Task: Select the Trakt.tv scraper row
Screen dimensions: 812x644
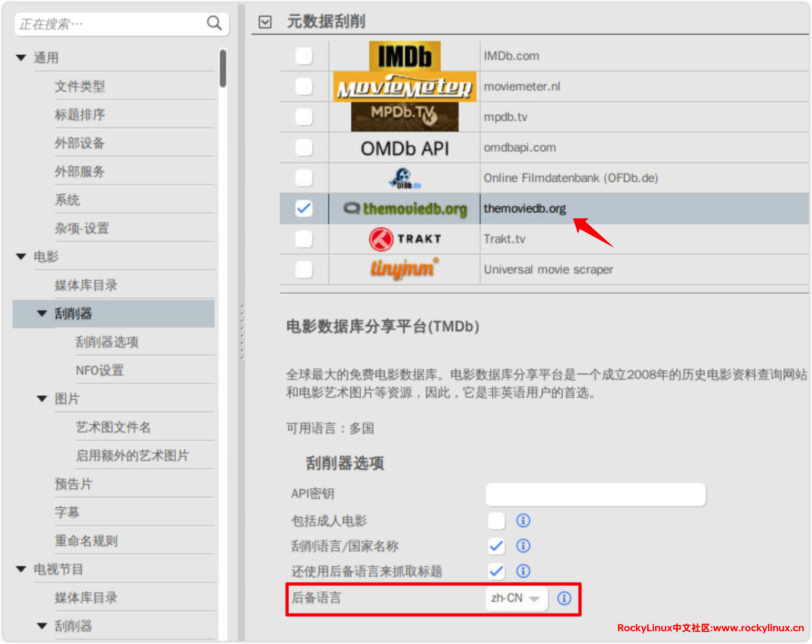Action: 504,239
